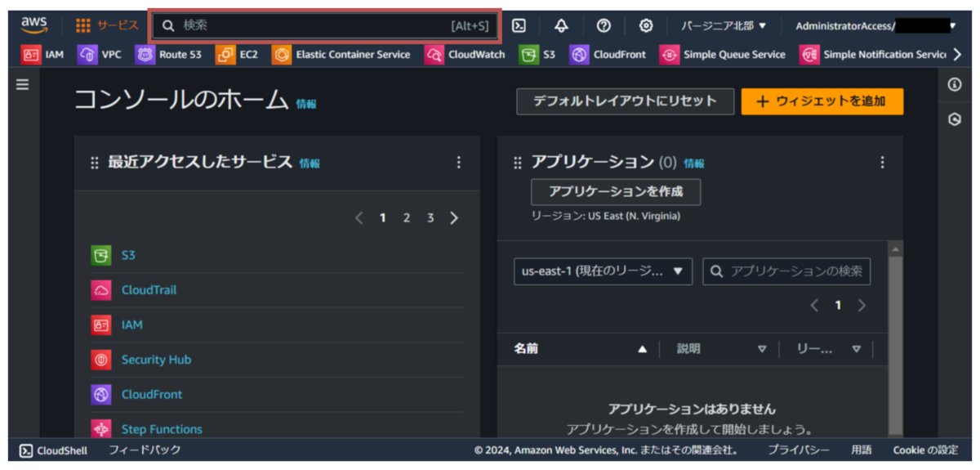This screenshot has width=980, height=470.
Task: Go to previous page of applications
Action: coord(814,306)
